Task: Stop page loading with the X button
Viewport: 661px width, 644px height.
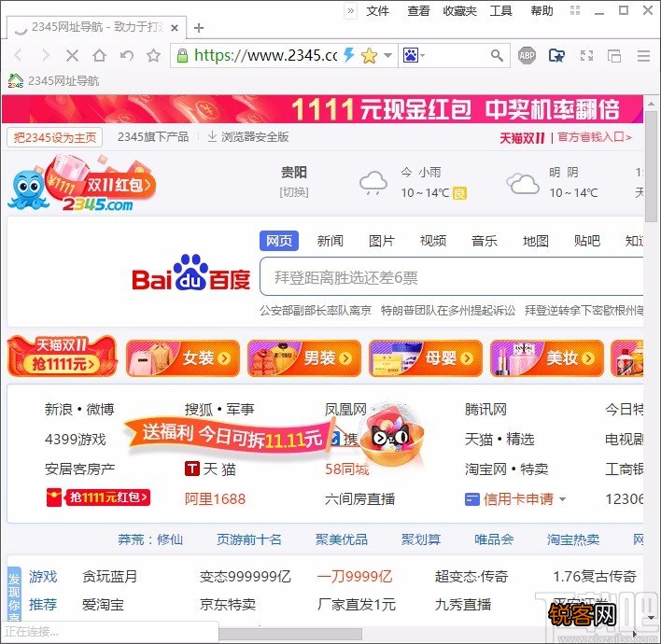Action: (72, 55)
